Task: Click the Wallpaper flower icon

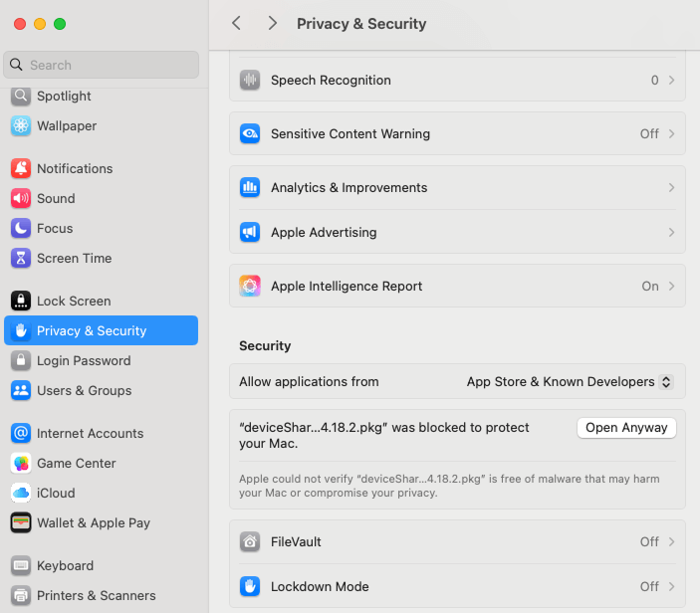Action: [x=21, y=125]
